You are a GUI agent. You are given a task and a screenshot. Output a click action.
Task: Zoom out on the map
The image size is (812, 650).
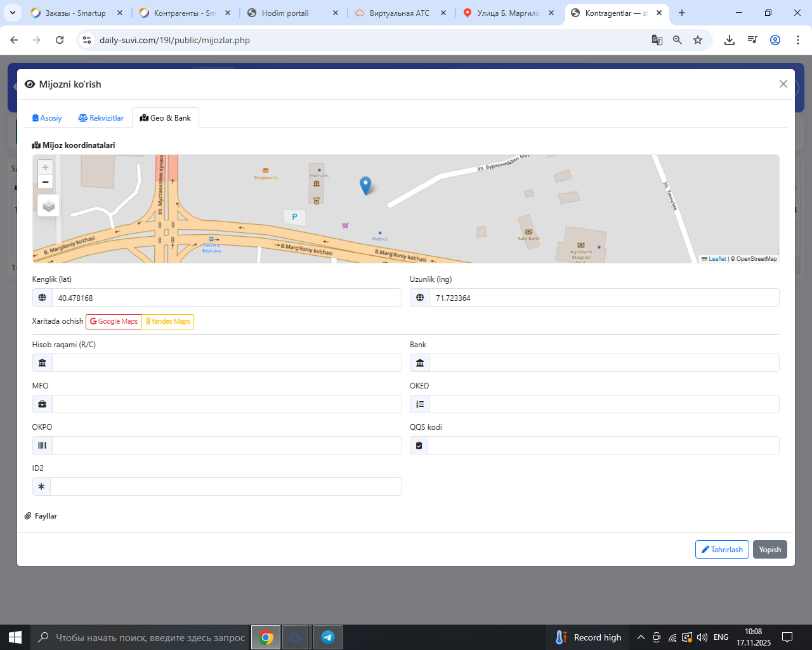click(x=45, y=182)
